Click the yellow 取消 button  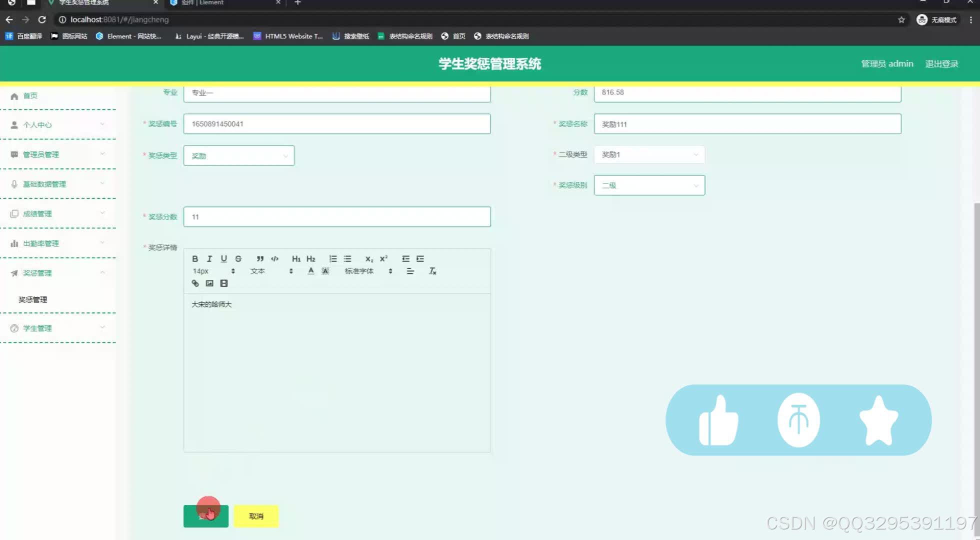point(256,516)
